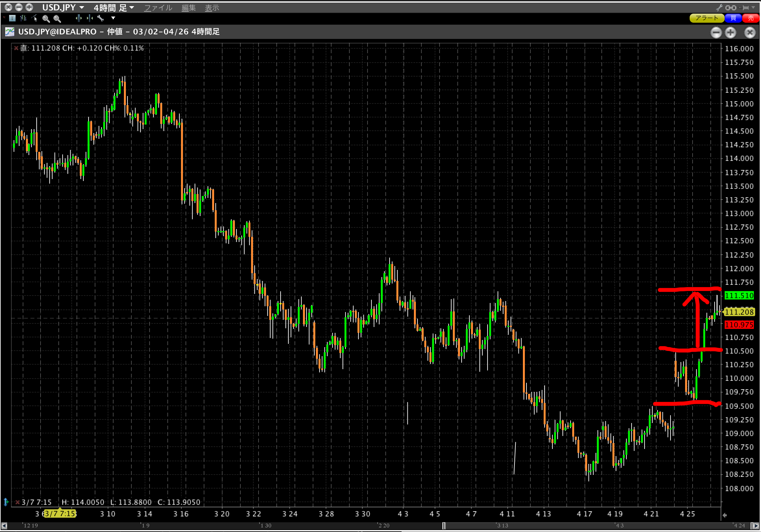This screenshot has height=532, width=761.
Task: Click the text annotation tool icon
Action: 12,18
